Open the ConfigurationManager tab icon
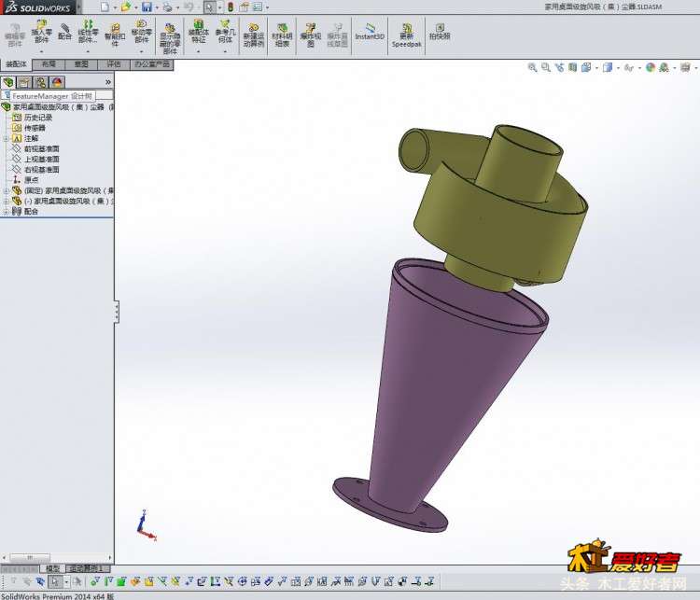 point(40,82)
